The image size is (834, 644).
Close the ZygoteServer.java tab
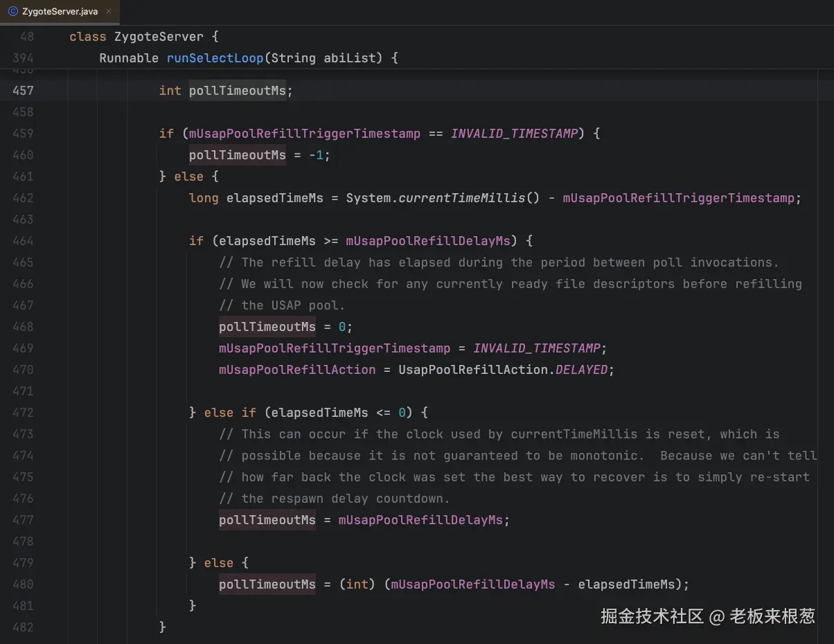[x=109, y=12]
